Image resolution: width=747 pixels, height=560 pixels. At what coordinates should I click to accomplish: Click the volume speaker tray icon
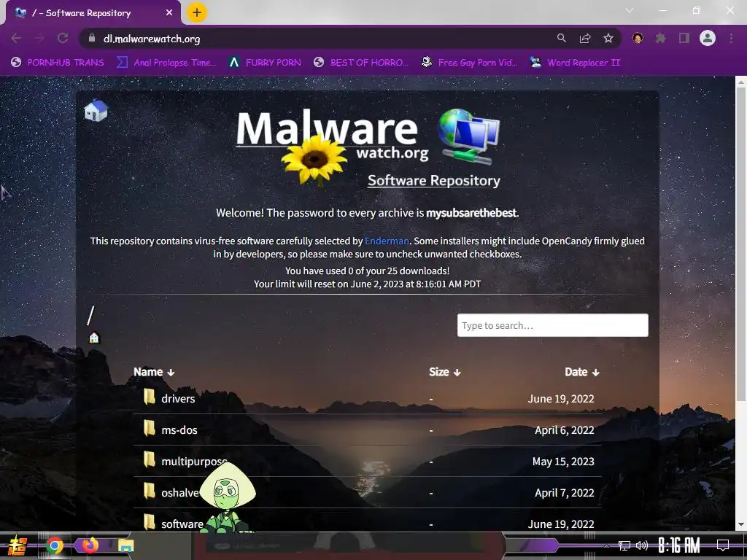pos(642,545)
